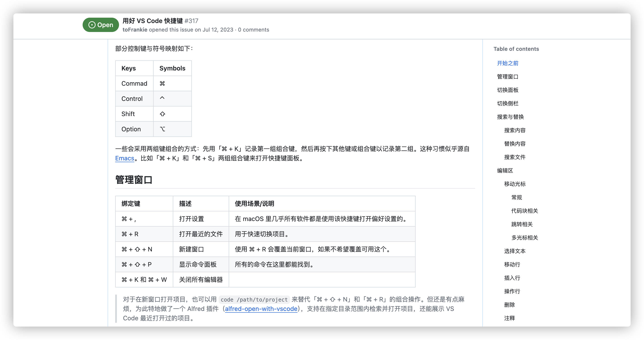Navigate to 替换内容 in contents
Image resolution: width=644 pixels, height=340 pixels.
point(515,144)
